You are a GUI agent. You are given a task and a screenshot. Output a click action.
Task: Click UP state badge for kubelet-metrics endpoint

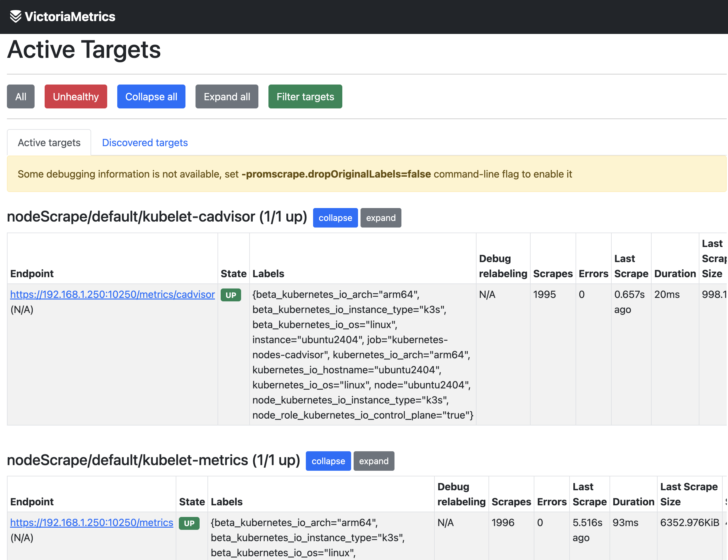coord(189,523)
